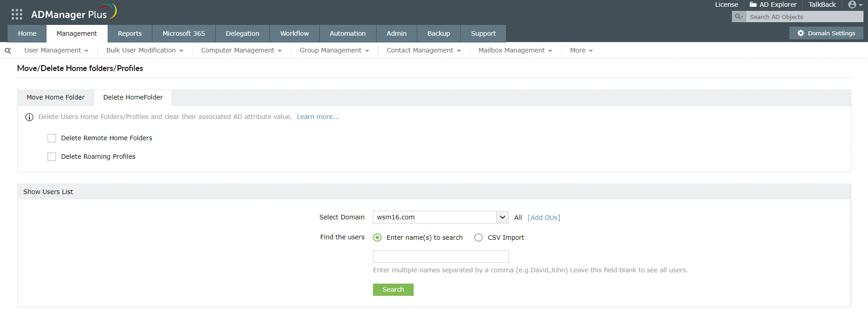Click the user names search input field
868x318 pixels.
point(440,256)
